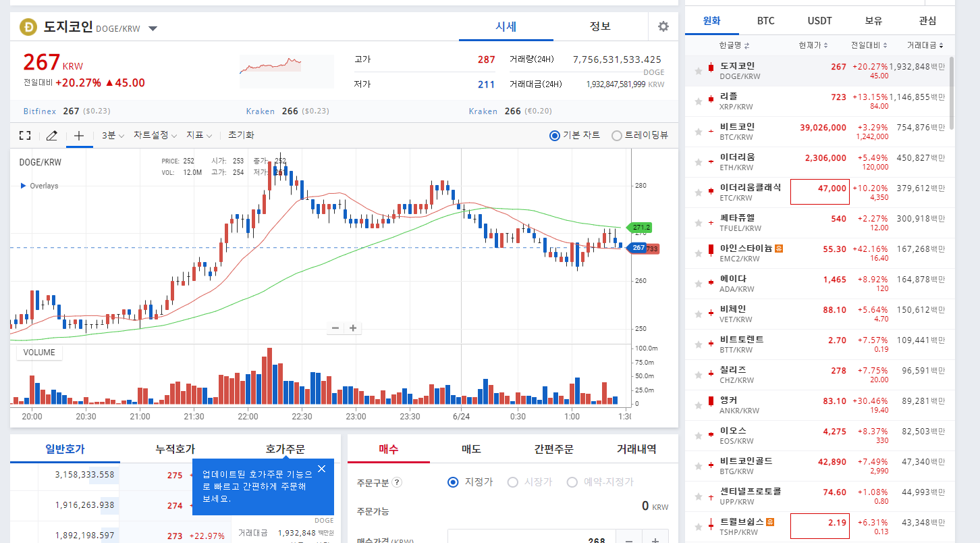Favorite 비트코인골드 with star icon
The height and width of the screenshot is (543, 980).
(699, 466)
